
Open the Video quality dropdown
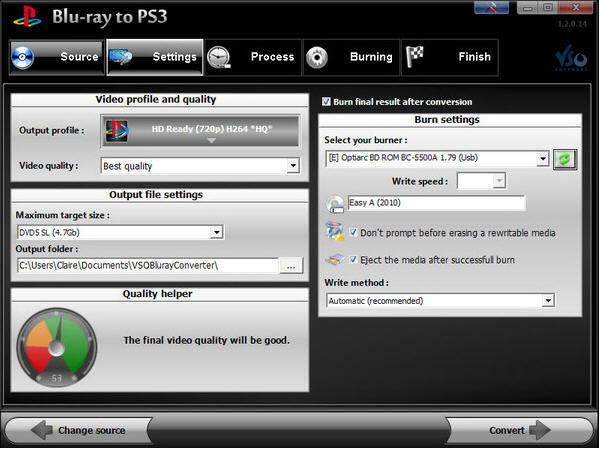tap(200, 166)
